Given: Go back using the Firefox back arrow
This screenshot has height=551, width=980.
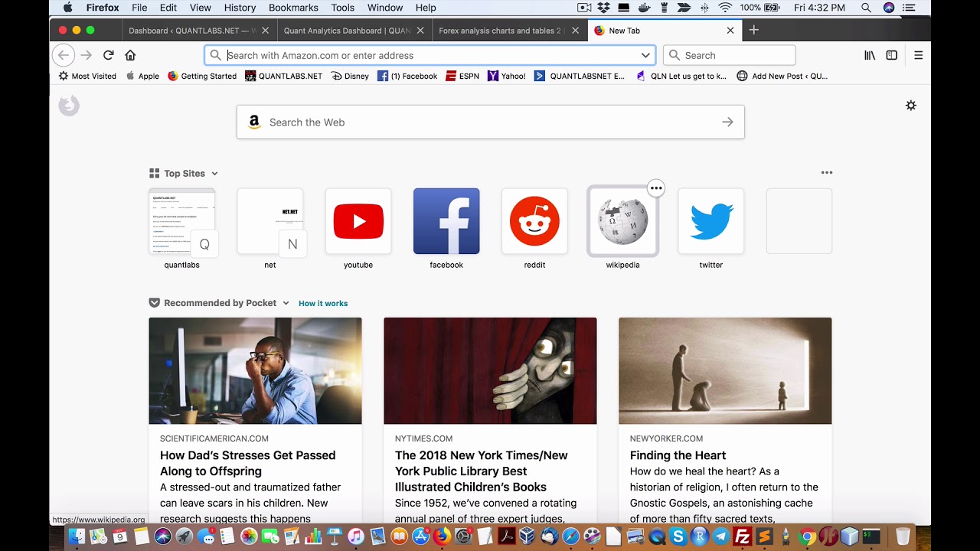Looking at the screenshot, I should (x=64, y=55).
